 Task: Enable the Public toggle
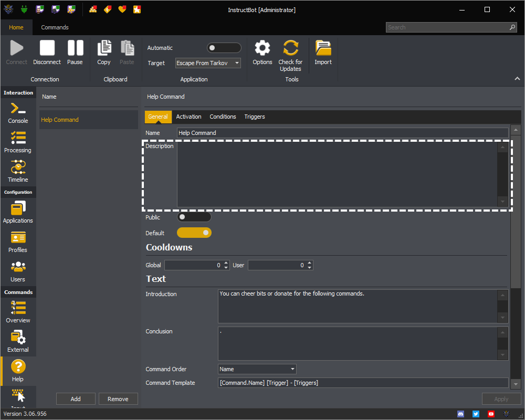click(194, 217)
